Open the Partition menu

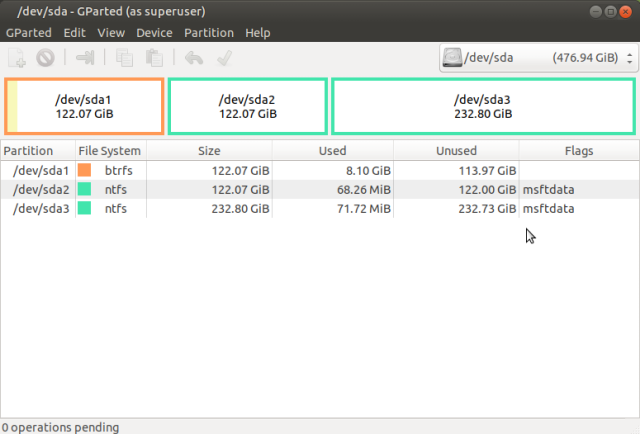point(209,32)
